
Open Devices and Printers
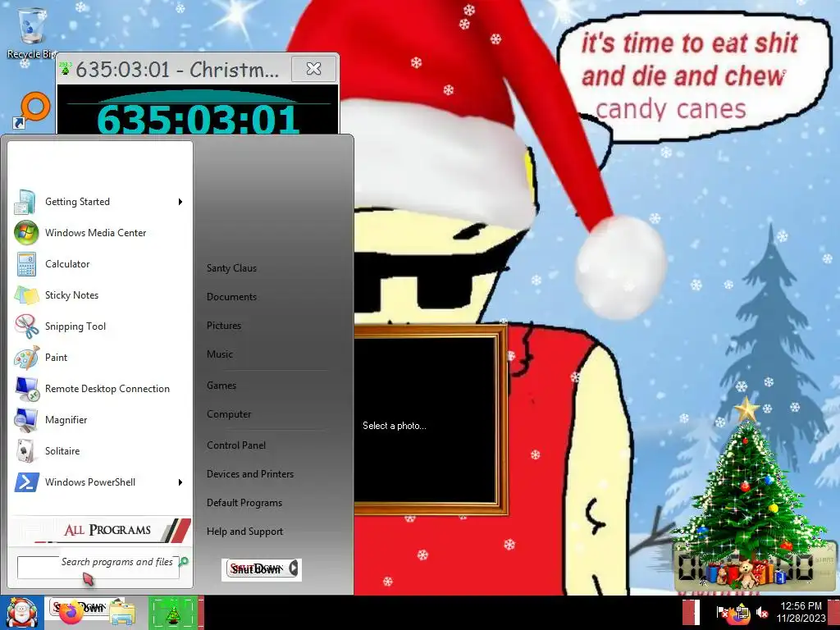250,474
